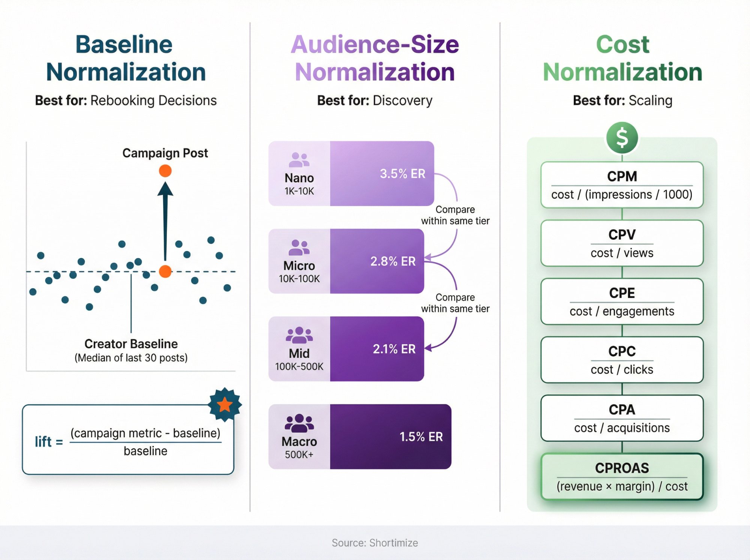Click the Micro tier people icon

298,248
